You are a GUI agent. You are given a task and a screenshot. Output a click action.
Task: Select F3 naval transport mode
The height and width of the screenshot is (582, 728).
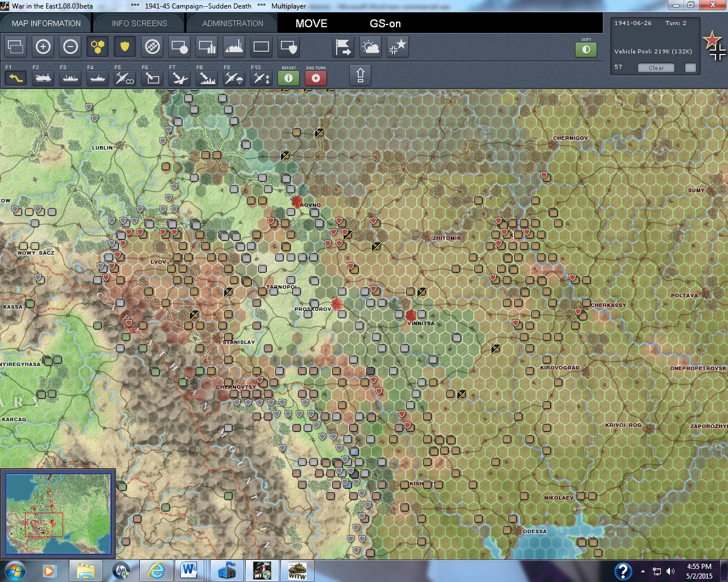(x=71, y=78)
